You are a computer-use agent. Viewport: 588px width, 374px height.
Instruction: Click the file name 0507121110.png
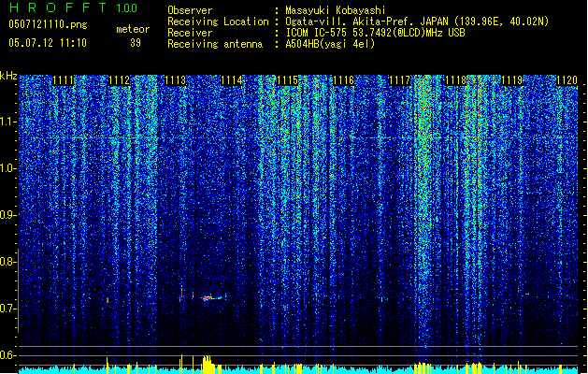pos(48,24)
